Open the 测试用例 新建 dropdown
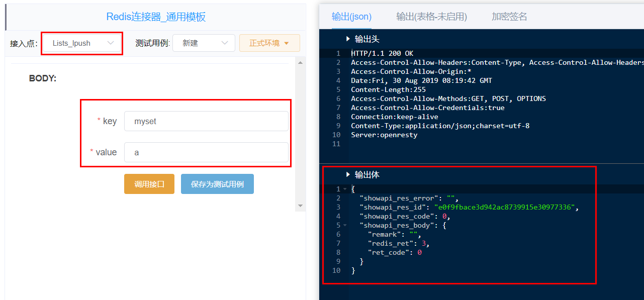 [204, 43]
